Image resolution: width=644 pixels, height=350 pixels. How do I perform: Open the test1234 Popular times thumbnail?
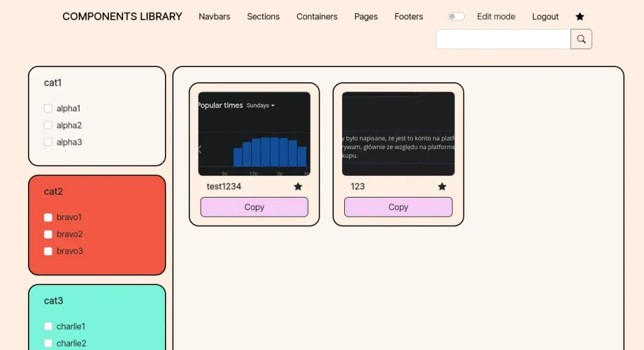[254, 134]
